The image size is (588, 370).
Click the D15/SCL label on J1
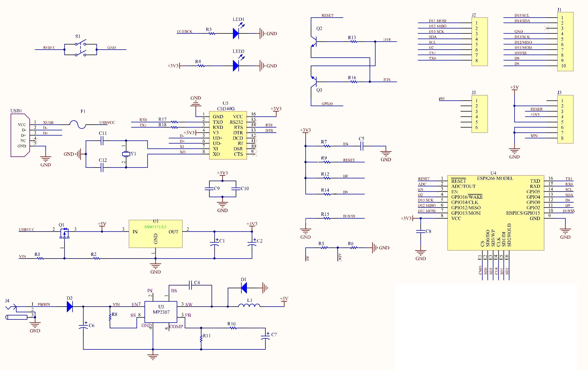tap(522, 15)
